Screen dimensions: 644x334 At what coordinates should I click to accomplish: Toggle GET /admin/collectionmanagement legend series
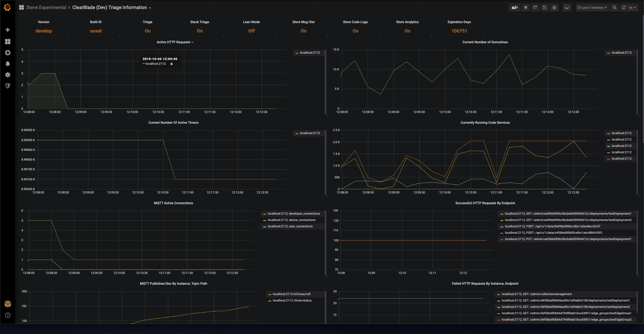[536, 294]
